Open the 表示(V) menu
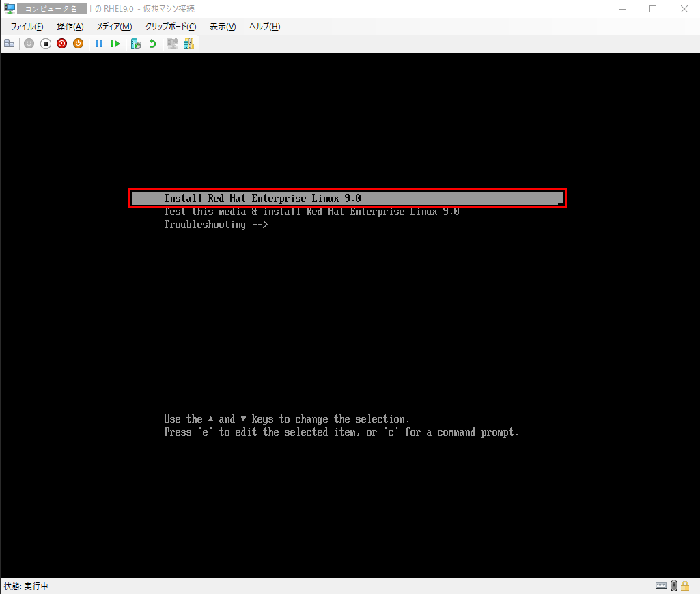 tap(221, 26)
